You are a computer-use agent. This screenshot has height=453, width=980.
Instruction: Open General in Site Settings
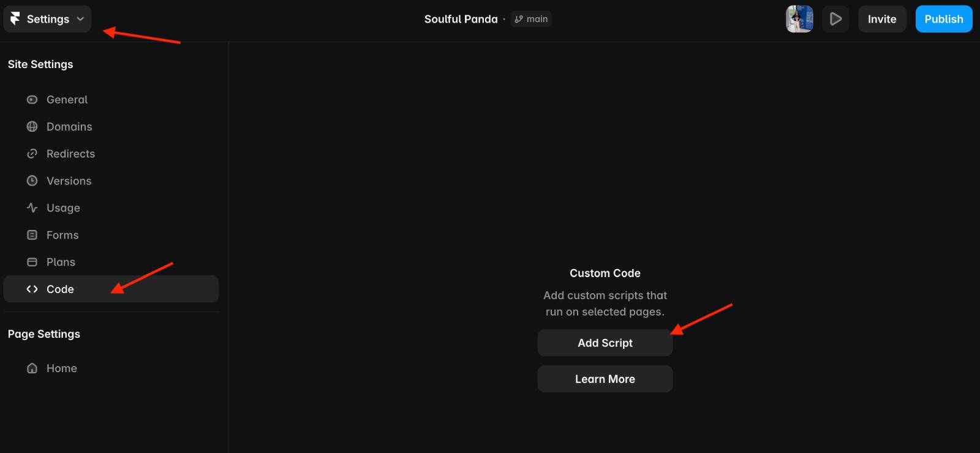pyautogui.click(x=111, y=99)
